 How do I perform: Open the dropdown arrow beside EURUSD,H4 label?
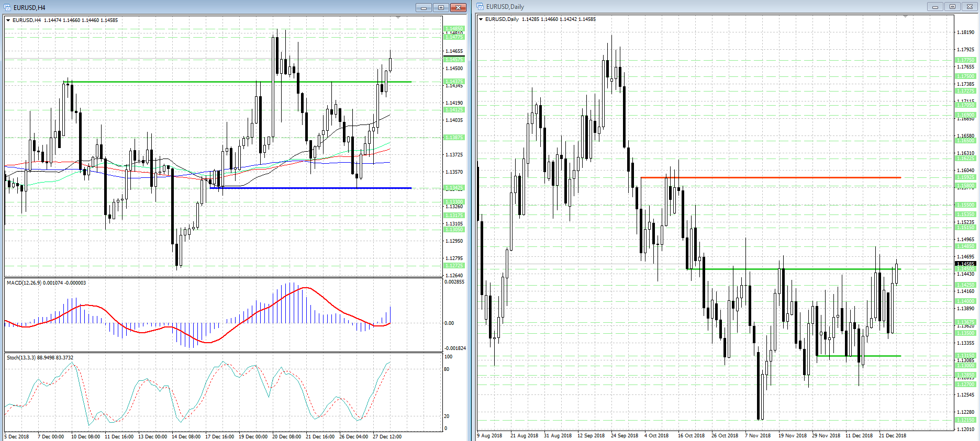8,20
